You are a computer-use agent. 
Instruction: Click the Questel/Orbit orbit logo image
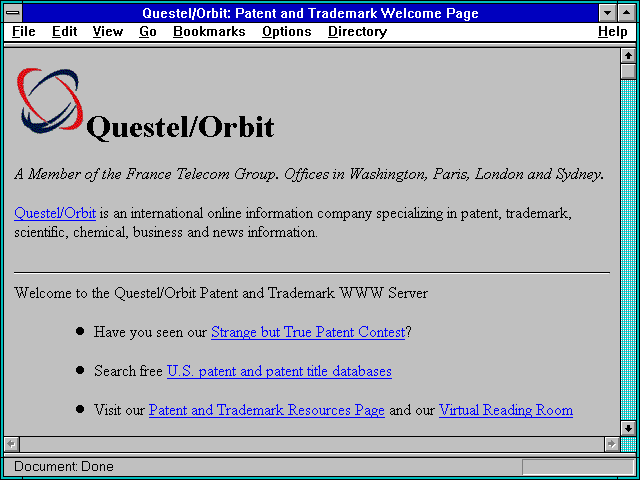(50, 101)
